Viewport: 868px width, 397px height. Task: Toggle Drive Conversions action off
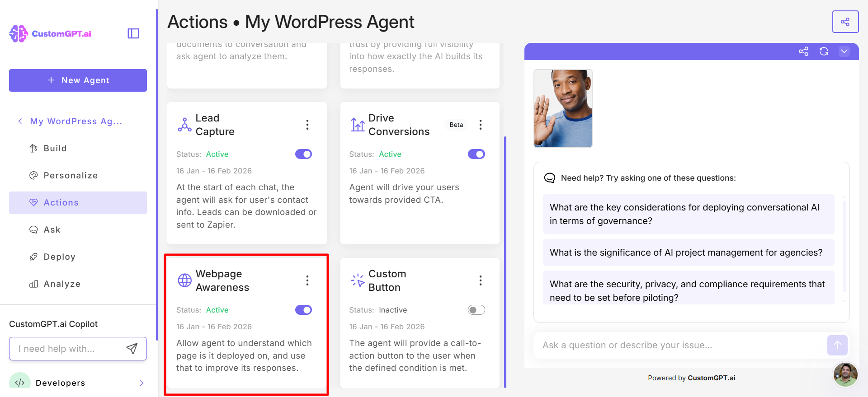(476, 154)
